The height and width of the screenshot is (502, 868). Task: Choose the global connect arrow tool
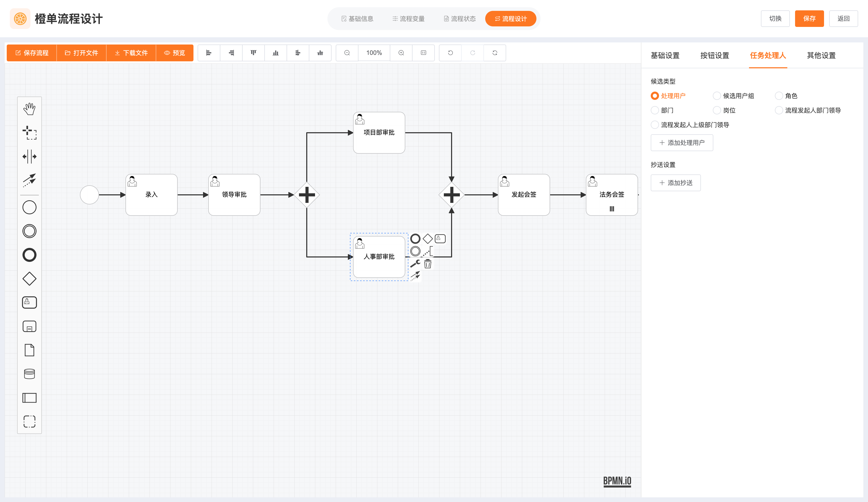pos(29,180)
